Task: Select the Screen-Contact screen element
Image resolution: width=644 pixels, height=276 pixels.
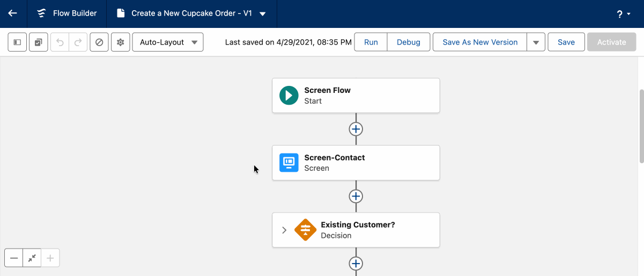Action: click(x=356, y=163)
